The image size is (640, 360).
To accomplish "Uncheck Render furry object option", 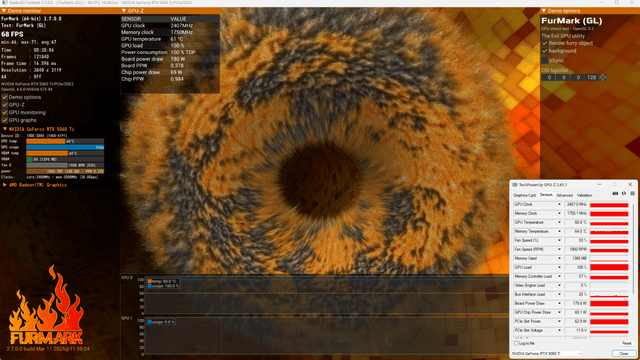I will pos(545,43).
